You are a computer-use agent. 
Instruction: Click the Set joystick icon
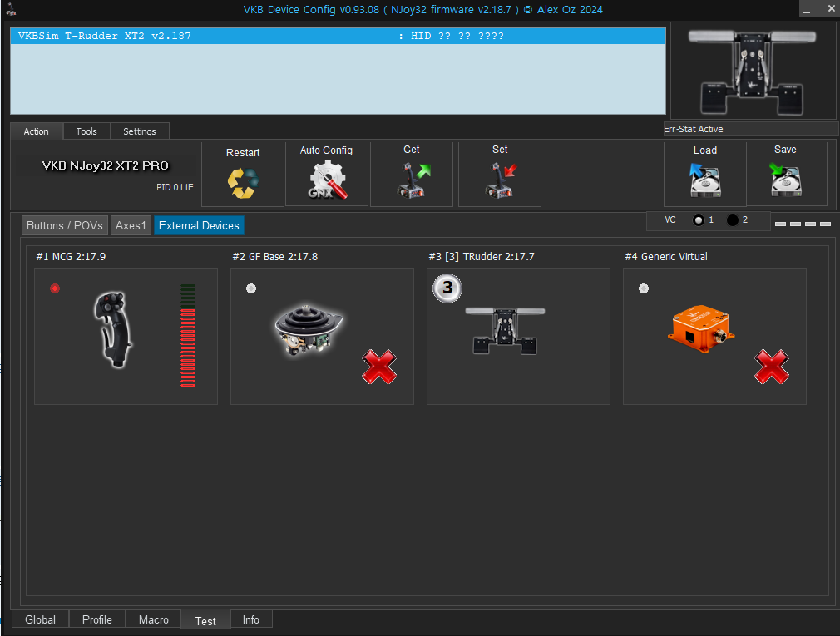click(x=501, y=180)
